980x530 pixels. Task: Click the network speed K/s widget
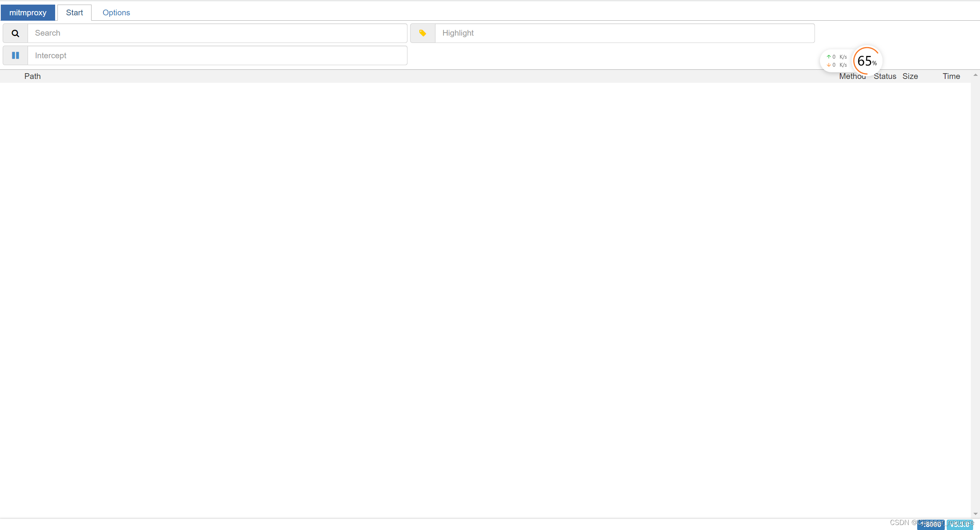(837, 61)
